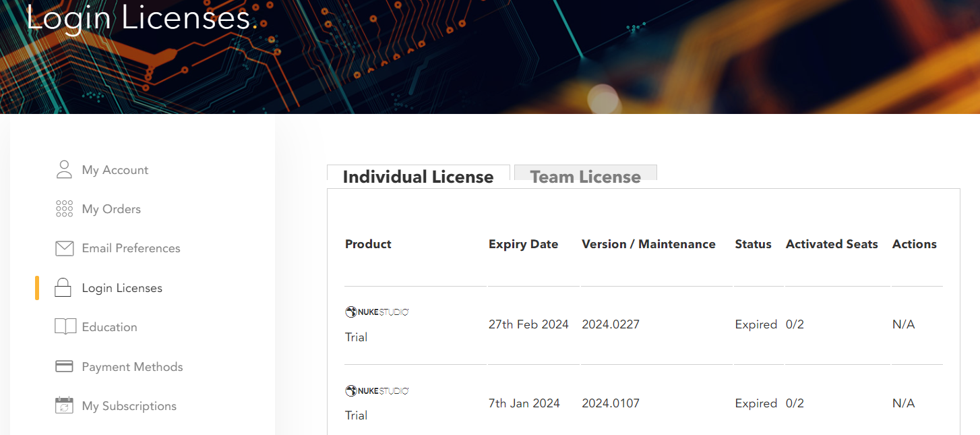The height and width of the screenshot is (435, 980).
Task: Click the Expired status on the 2024.0227 row
Action: (756, 324)
